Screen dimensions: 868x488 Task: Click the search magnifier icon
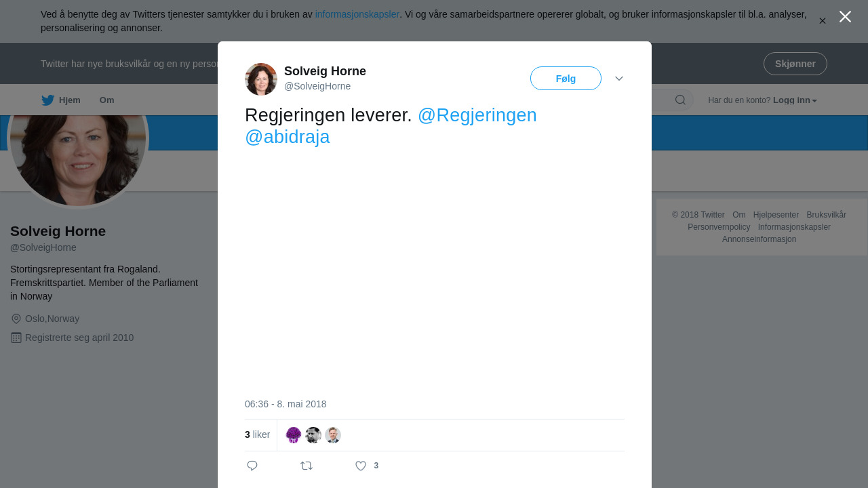point(680,100)
